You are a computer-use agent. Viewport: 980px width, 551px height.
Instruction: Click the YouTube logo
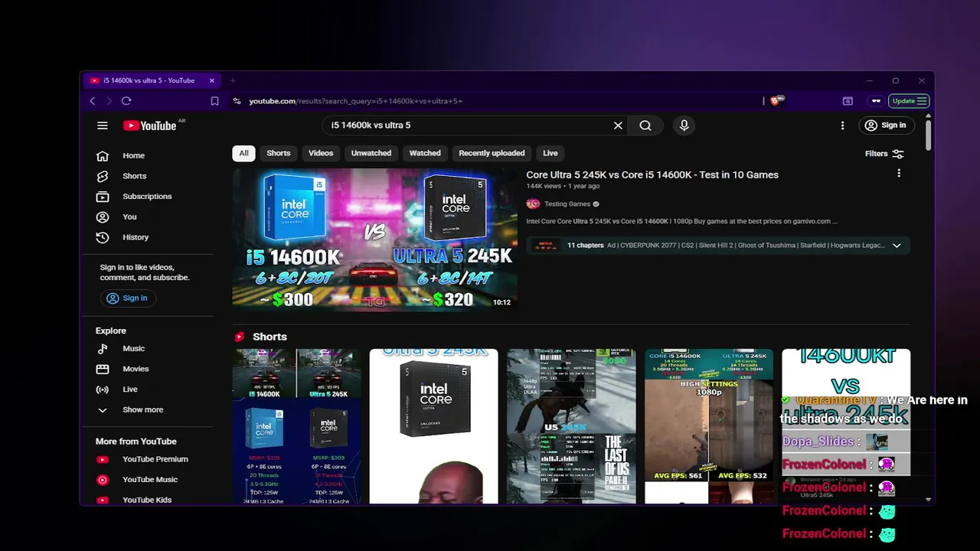click(150, 126)
